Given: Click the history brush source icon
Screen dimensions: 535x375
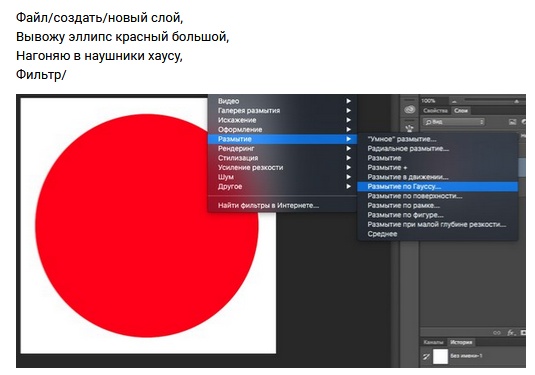Looking at the screenshot, I should point(426,356).
